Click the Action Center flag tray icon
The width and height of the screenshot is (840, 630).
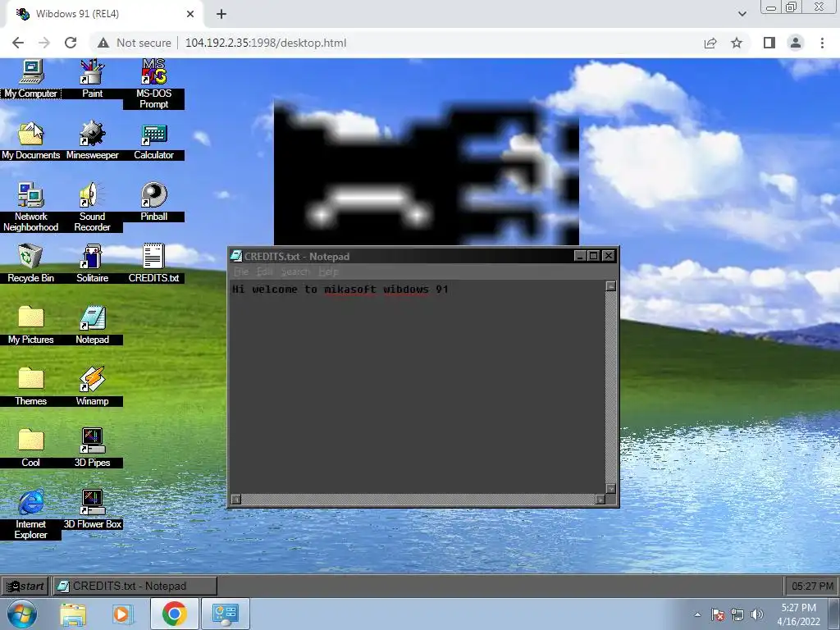pyautogui.click(x=718, y=614)
